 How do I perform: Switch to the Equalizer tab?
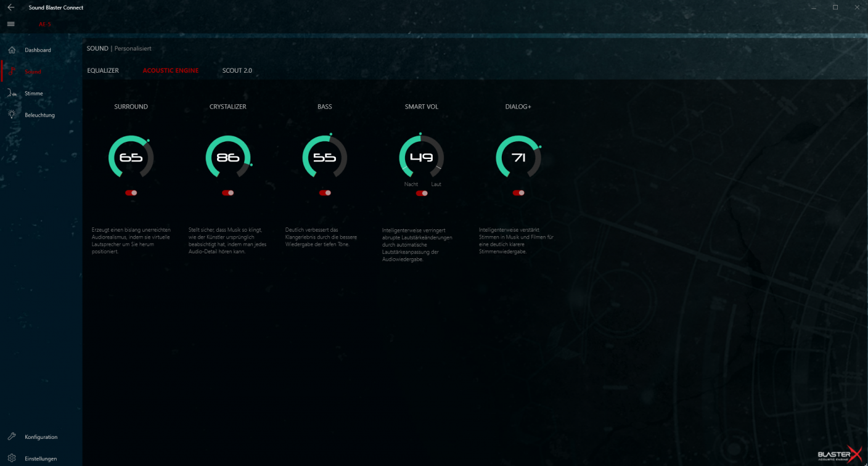(103, 70)
